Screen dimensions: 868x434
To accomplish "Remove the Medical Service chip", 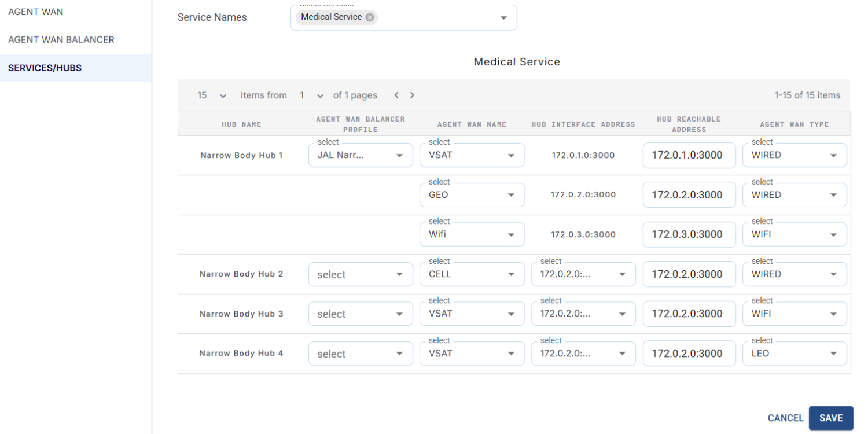I will click(370, 17).
